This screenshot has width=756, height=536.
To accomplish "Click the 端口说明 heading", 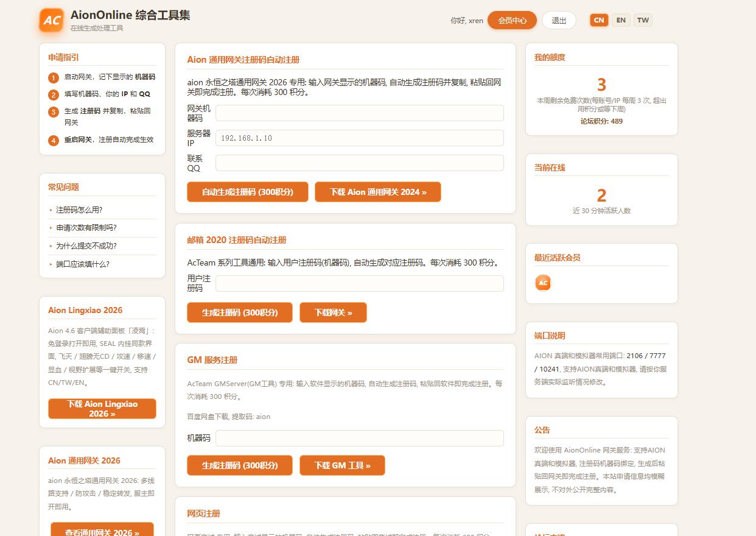I will 550,336.
